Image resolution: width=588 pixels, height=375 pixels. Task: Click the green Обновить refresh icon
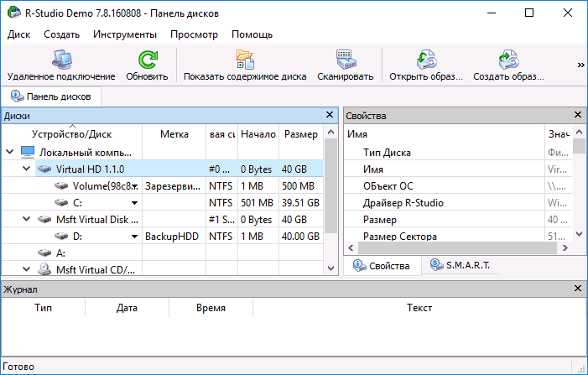(x=148, y=60)
